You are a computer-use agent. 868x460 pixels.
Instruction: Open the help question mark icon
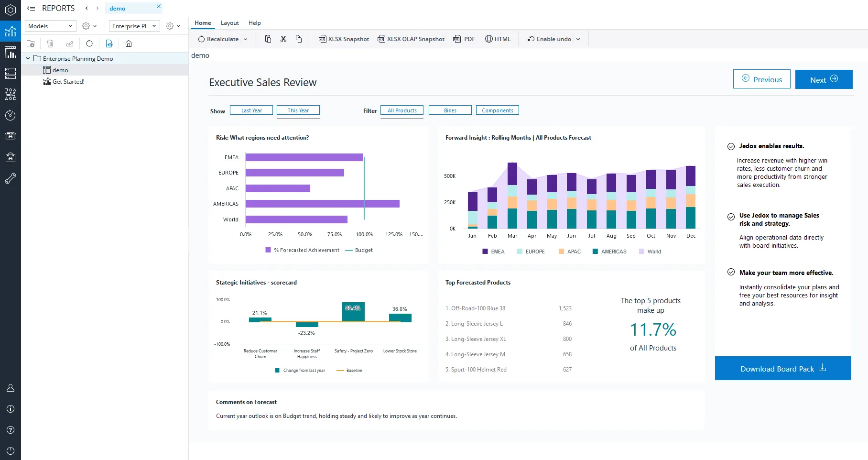(x=10, y=430)
